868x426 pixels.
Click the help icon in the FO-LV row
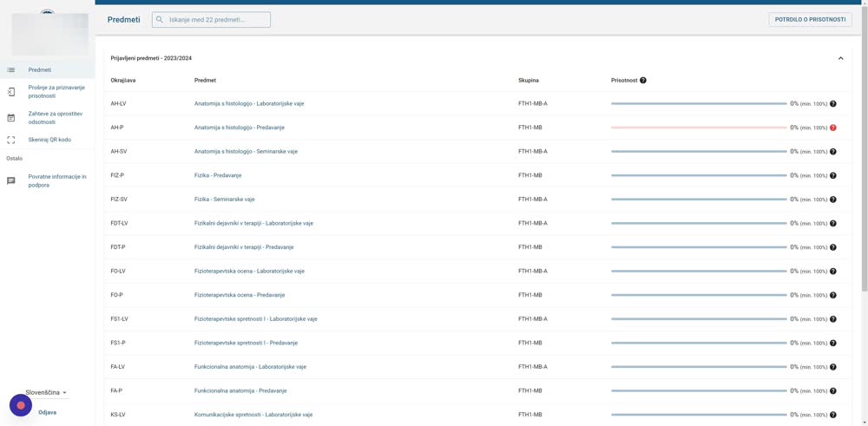(x=833, y=271)
